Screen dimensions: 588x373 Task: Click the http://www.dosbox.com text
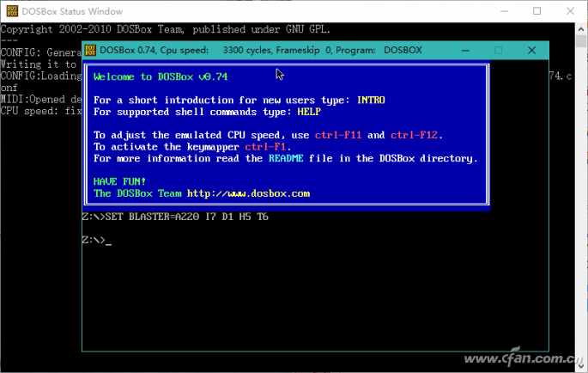click(x=248, y=193)
